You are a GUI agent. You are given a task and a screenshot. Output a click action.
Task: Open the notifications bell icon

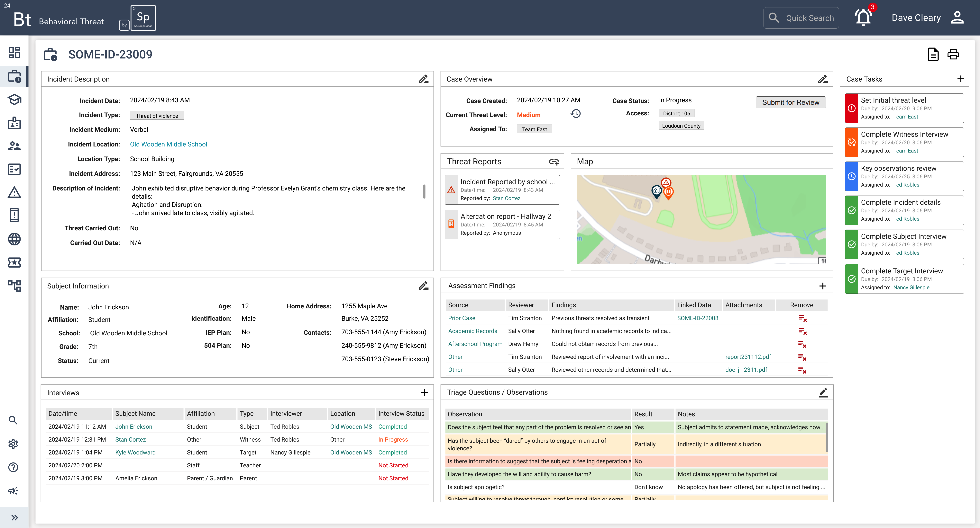click(x=863, y=18)
